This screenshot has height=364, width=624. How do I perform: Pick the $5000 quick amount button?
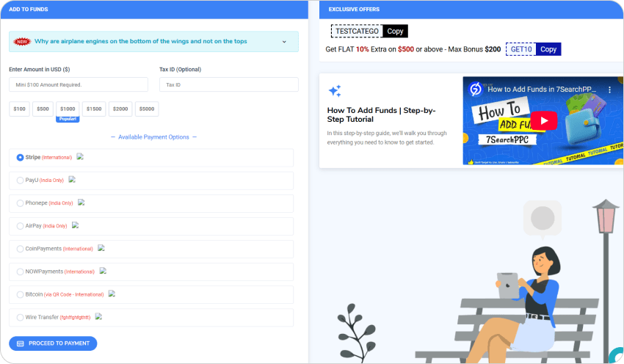click(147, 109)
